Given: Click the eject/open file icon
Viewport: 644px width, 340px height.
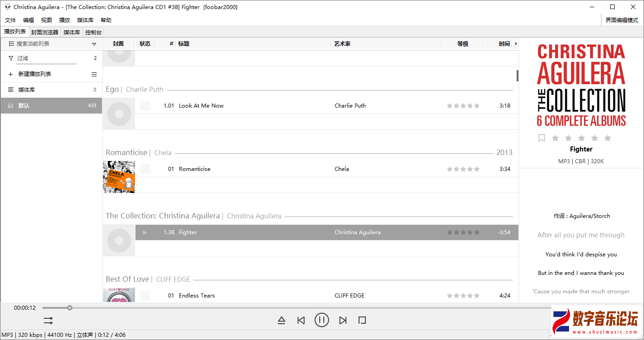Looking at the screenshot, I should coord(281,320).
